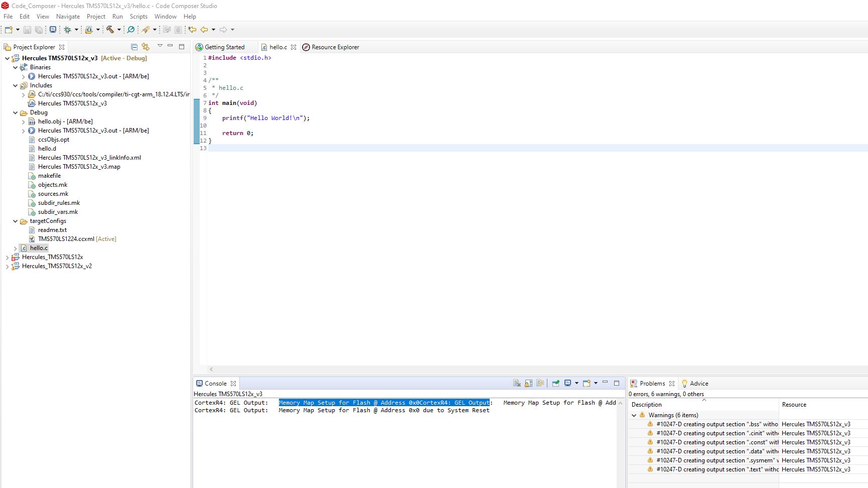Switch to the Resource Explorer tab

coord(335,47)
